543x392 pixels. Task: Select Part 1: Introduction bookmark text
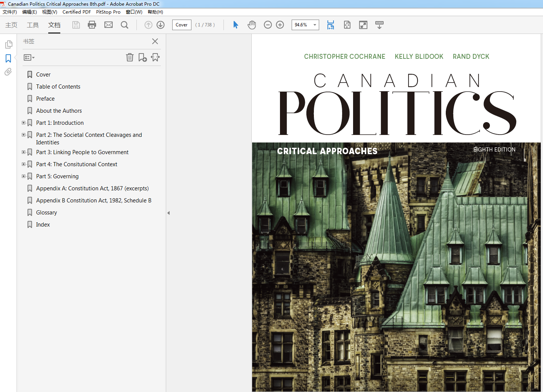click(x=60, y=123)
